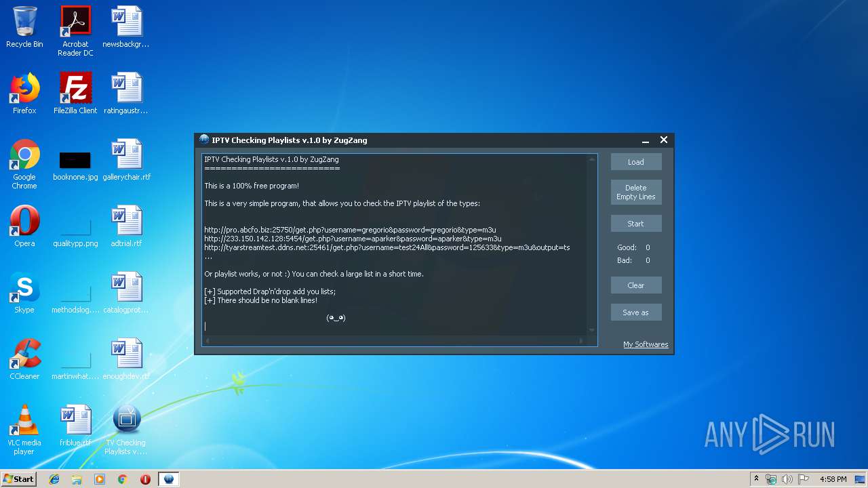Click Opera icon in taskbar
The width and height of the screenshot is (868, 488).
coord(145,479)
